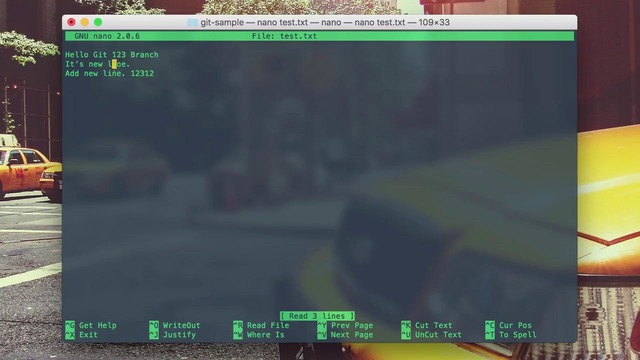The height and width of the screenshot is (360, 640).
Task: Click the line starting "It's new"
Action: 97,64
